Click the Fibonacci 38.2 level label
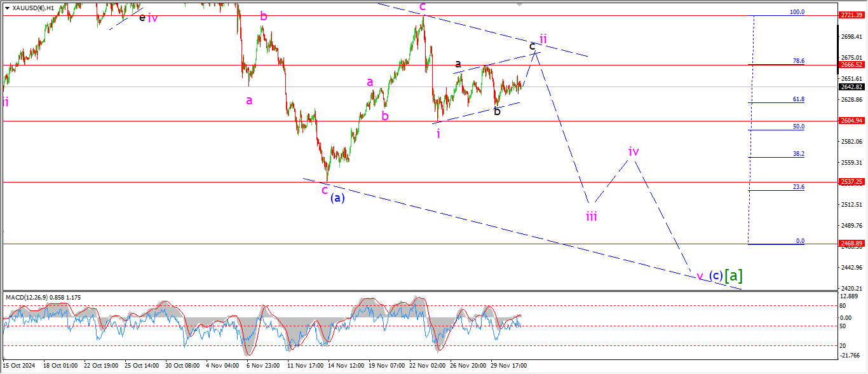 coord(799,154)
